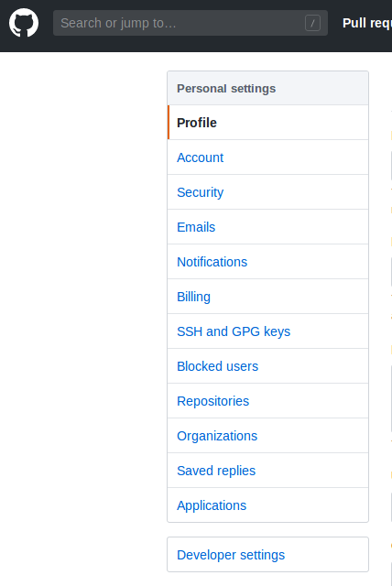The image size is (392, 586).
Task: Select the Profile settings item
Action: click(x=268, y=123)
